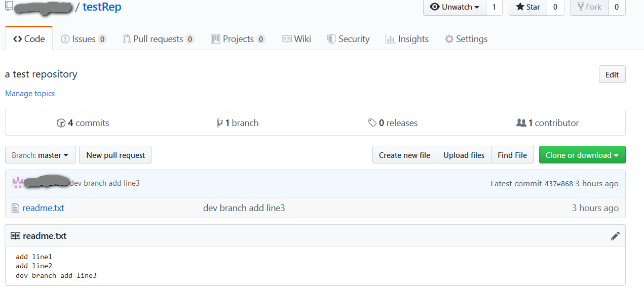Screen dimensions: 644x291
Task: Click the commits history clock icon
Action: click(61, 123)
